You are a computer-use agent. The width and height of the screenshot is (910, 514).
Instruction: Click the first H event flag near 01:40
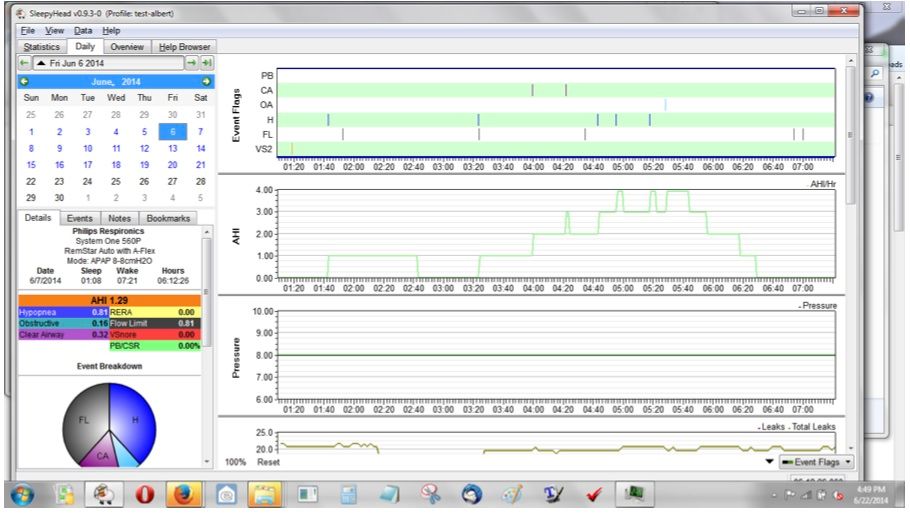328,120
